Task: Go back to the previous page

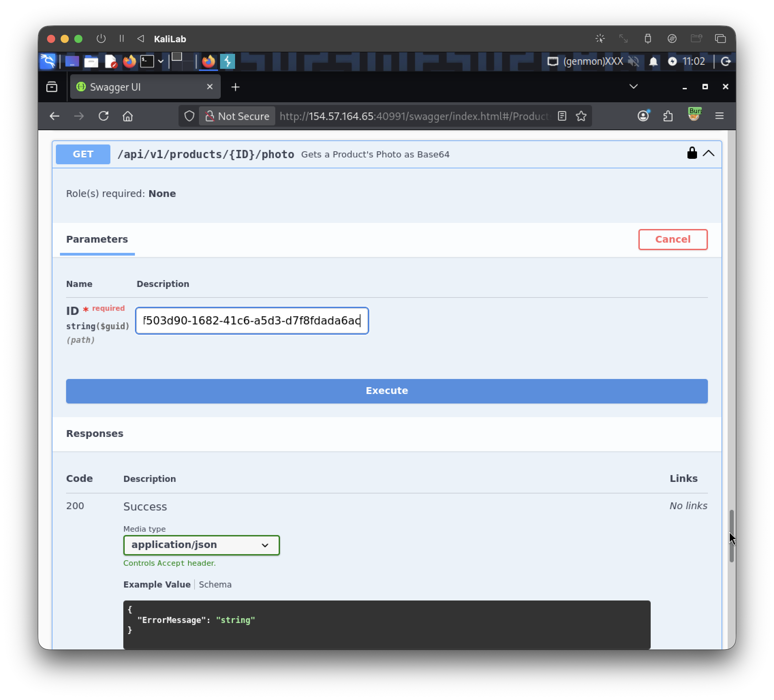Action: [55, 116]
